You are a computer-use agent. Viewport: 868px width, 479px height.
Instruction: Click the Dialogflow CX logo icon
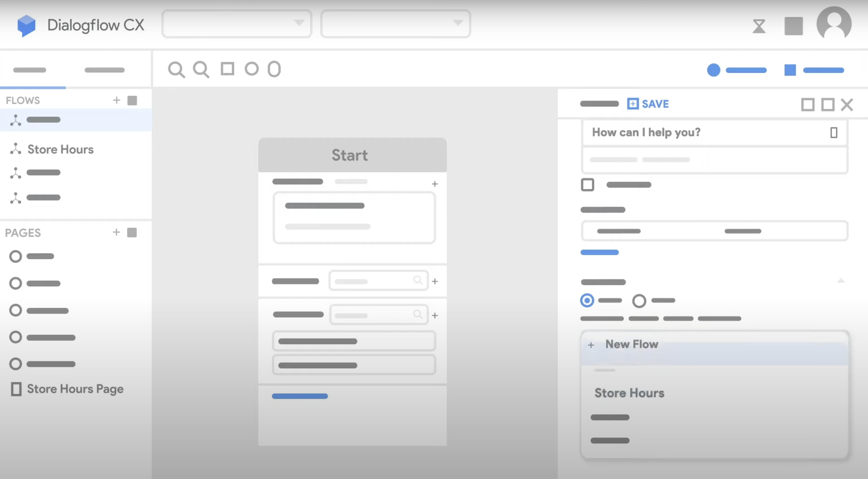[x=26, y=26]
